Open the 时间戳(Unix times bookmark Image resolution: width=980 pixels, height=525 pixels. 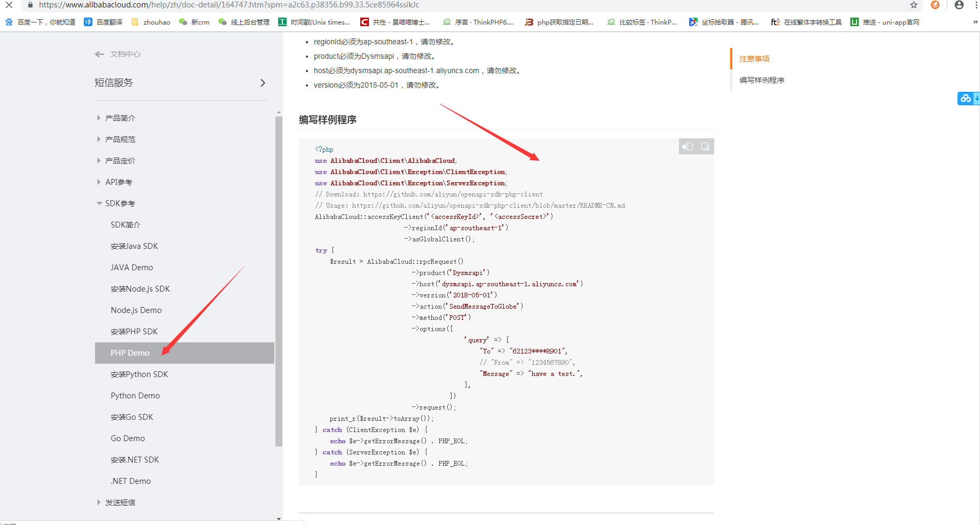tap(314, 22)
